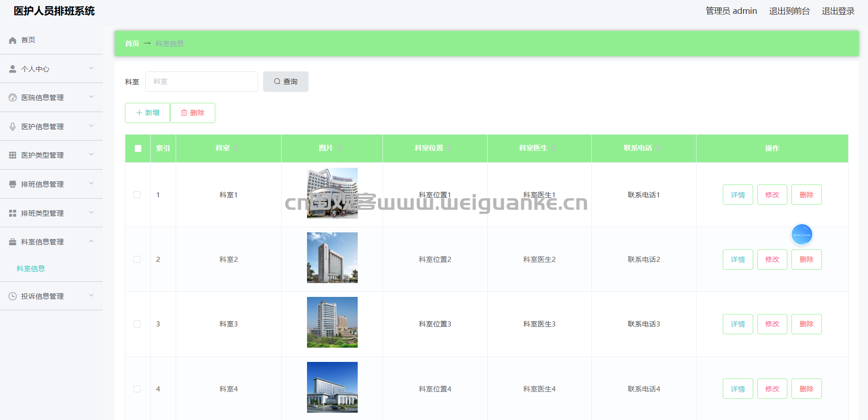
Task: Expand the 医护类型管理 chevron
Action: click(x=91, y=154)
